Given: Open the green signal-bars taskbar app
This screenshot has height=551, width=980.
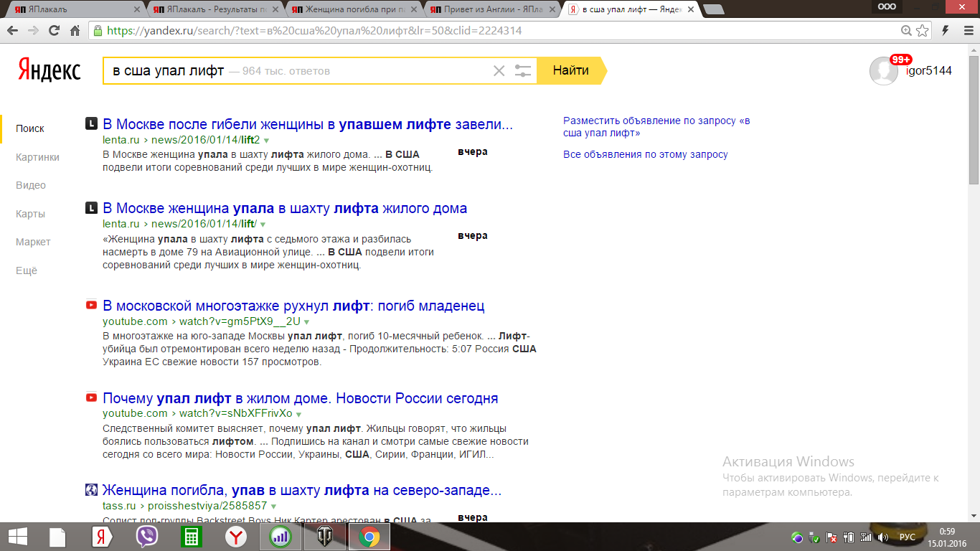Looking at the screenshot, I should (x=280, y=537).
